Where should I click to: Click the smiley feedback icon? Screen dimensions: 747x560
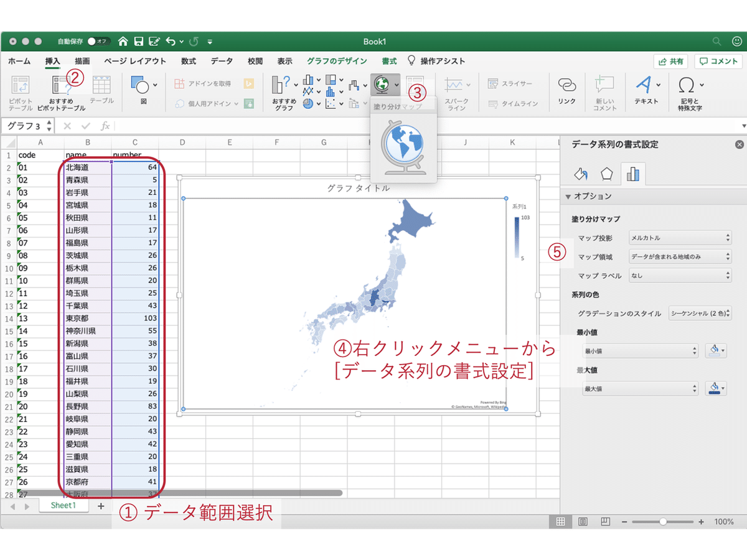737,42
